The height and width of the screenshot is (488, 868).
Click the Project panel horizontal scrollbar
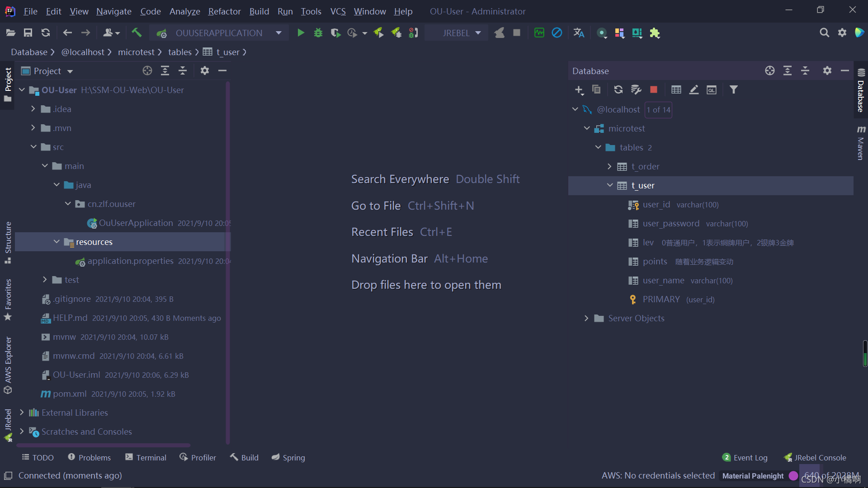[104, 445]
